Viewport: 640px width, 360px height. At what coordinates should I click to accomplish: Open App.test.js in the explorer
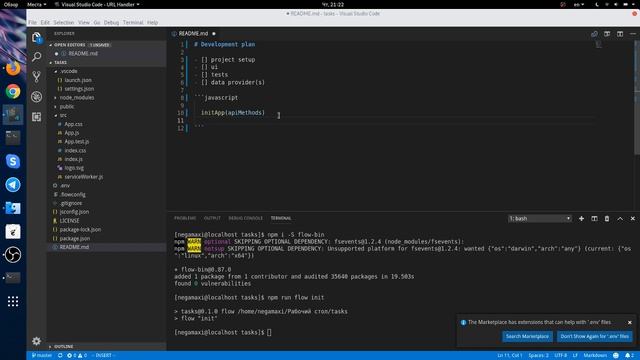click(x=77, y=142)
